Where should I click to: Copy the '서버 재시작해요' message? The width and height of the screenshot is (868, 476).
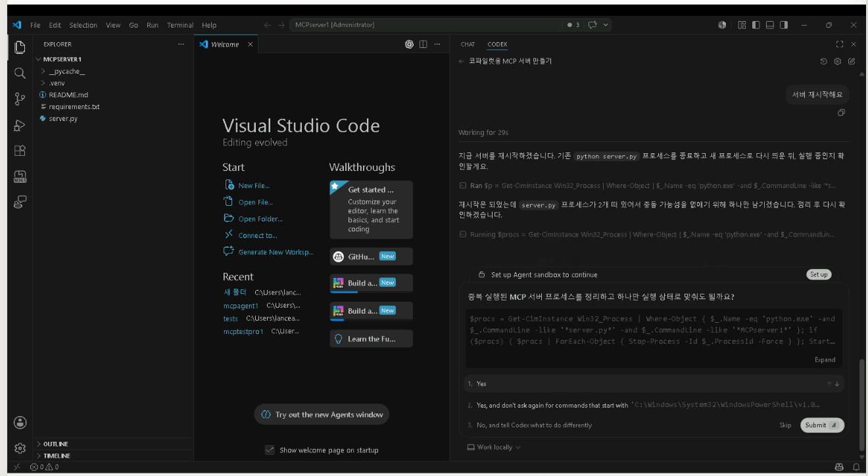pyautogui.click(x=841, y=113)
